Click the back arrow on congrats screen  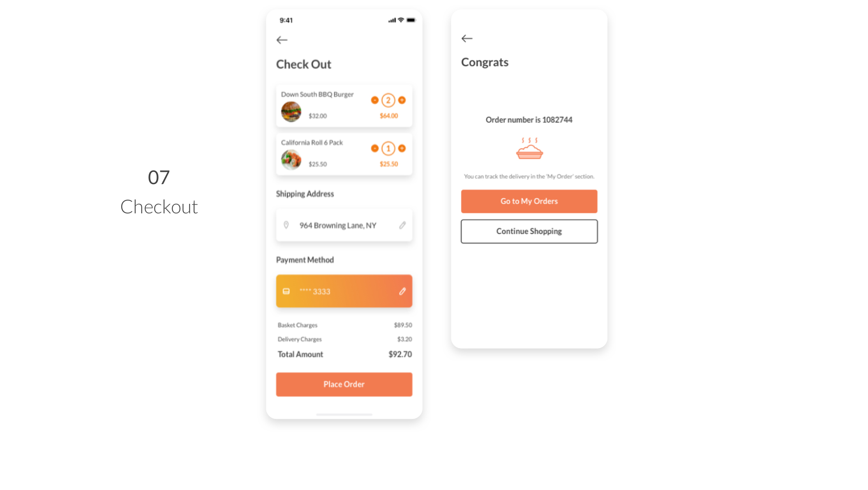(x=467, y=38)
